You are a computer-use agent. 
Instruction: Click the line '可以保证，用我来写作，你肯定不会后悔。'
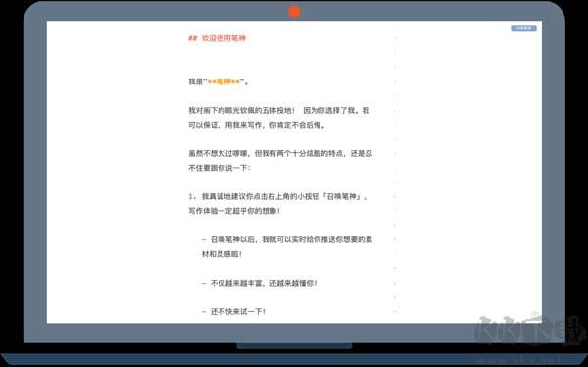257,125
